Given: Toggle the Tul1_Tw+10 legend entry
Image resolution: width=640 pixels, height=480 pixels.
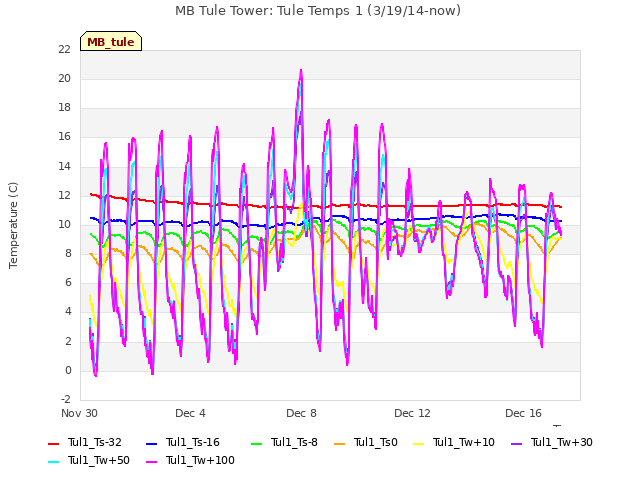Looking at the screenshot, I should (x=454, y=442).
